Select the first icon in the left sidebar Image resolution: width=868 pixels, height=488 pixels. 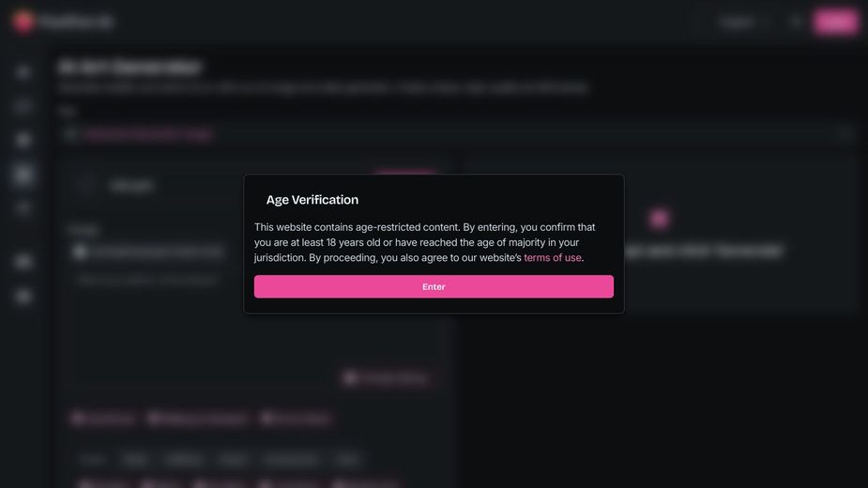24,71
